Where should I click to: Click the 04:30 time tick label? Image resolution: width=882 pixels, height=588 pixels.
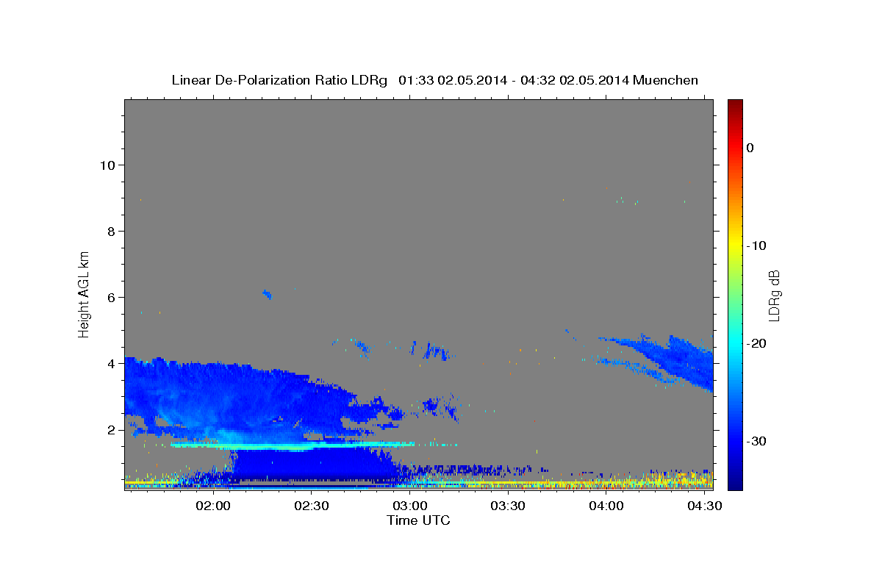(x=703, y=506)
